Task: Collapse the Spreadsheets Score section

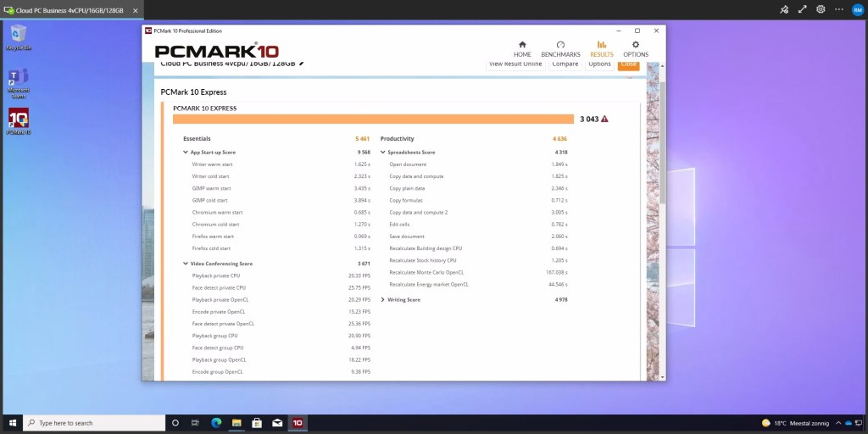Action: [382, 153]
